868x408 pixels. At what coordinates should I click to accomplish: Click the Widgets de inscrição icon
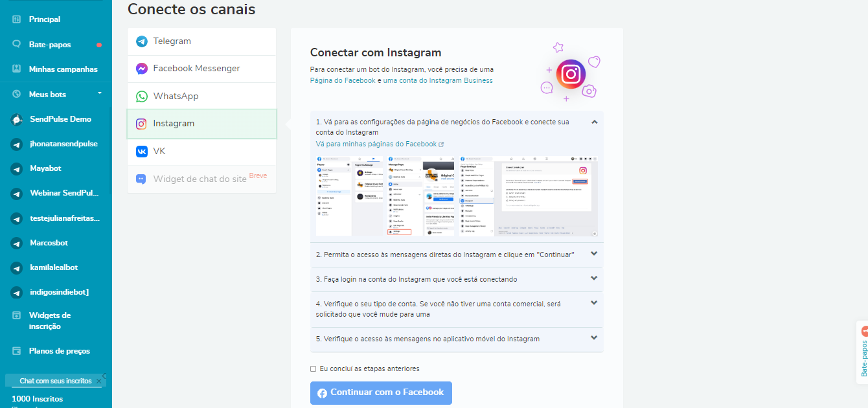click(x=17, y=315)
